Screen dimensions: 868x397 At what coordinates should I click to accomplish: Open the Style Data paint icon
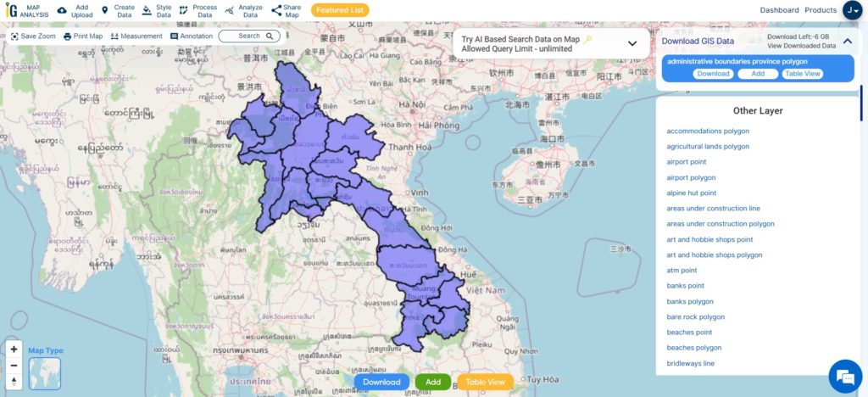[x=147, y=10]
